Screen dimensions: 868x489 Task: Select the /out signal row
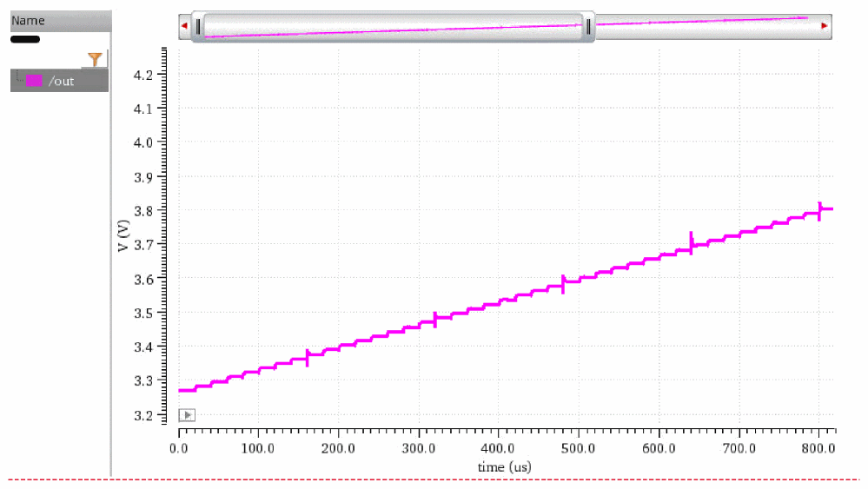point(59,81)
